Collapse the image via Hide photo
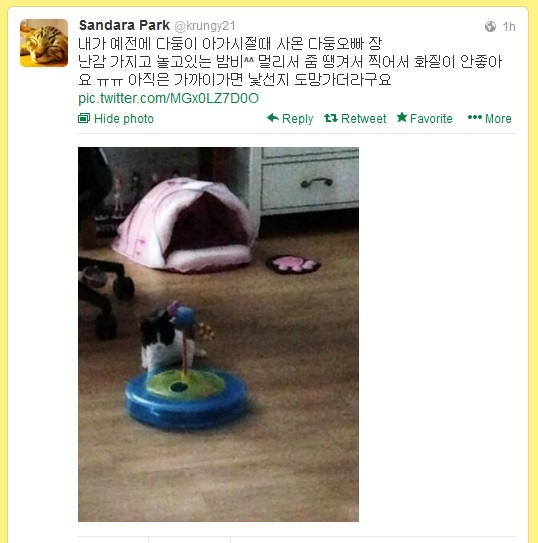The height and width of the screenshot is (543, 538). tap(124, 119)
